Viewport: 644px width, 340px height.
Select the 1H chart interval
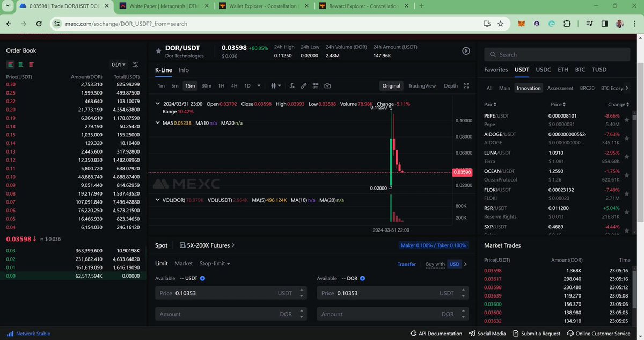pos(221,86)
